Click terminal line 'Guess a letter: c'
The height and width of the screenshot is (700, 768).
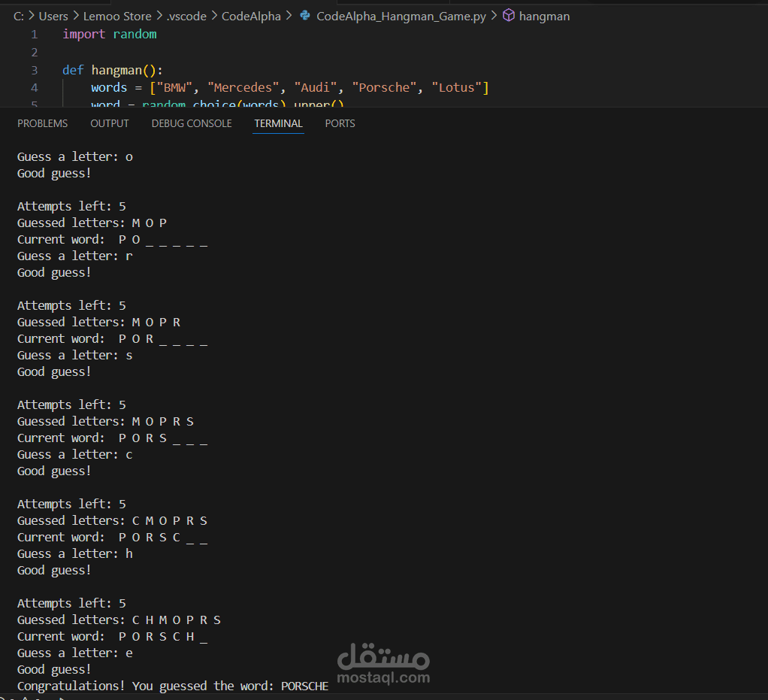pos(75,454)
